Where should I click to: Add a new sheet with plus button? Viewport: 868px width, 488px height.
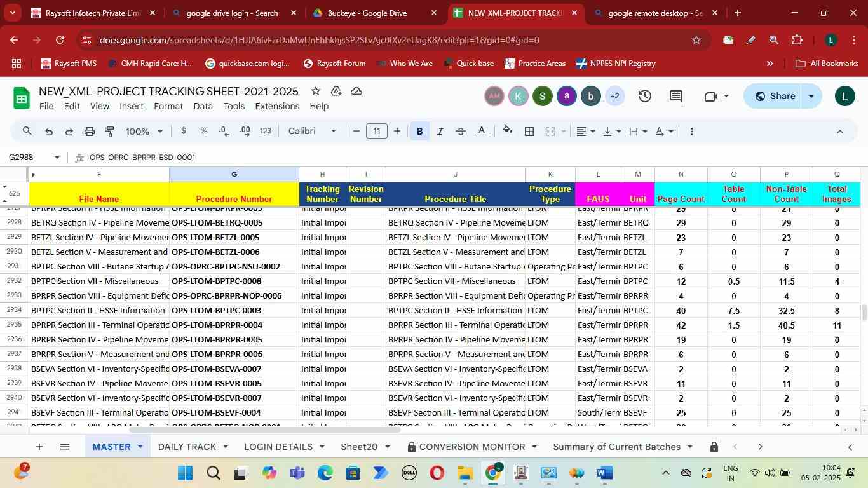click(x=39, y=447)
